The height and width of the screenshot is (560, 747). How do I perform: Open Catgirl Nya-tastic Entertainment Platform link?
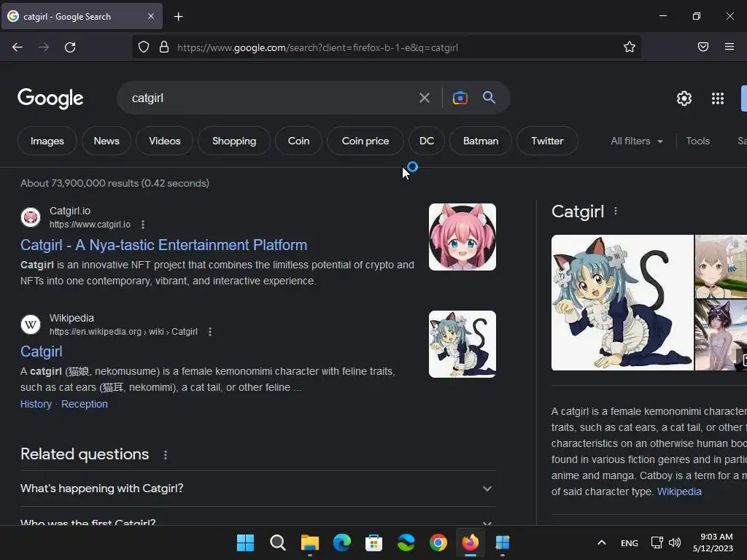pyautogui.click(x=163, y=245)
